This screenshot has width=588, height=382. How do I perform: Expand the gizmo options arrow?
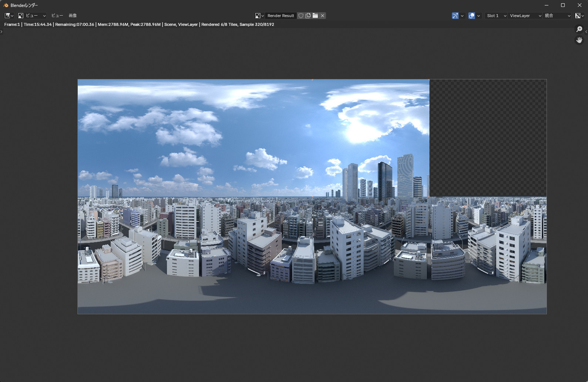coord(462,16)
